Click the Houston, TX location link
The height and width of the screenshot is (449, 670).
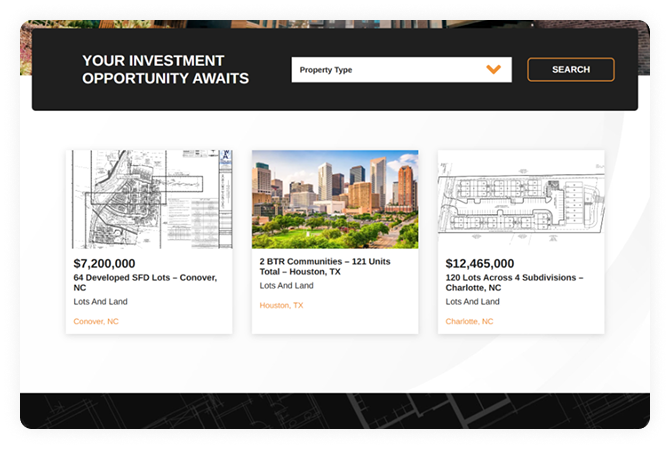[x=281, y=305]
